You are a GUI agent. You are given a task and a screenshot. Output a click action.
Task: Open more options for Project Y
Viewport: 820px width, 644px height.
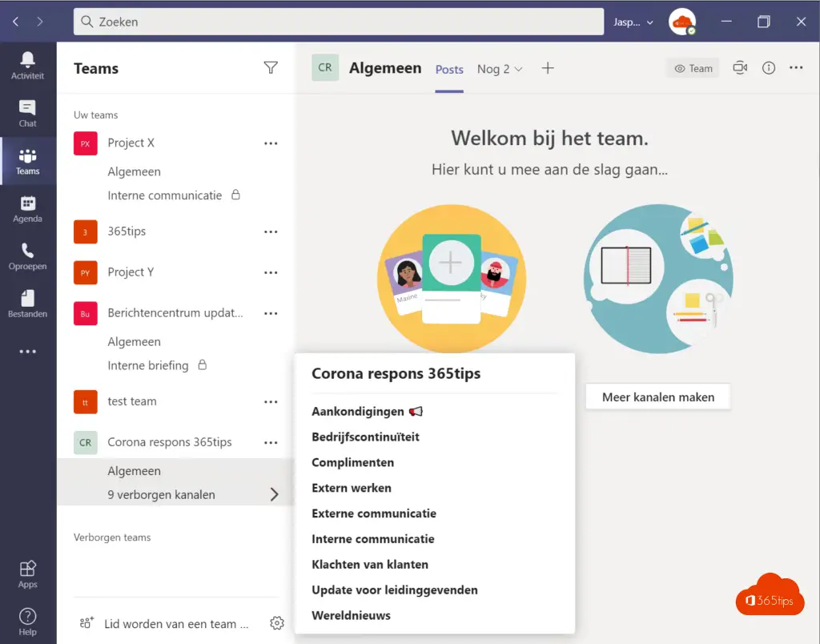point(271,272)
